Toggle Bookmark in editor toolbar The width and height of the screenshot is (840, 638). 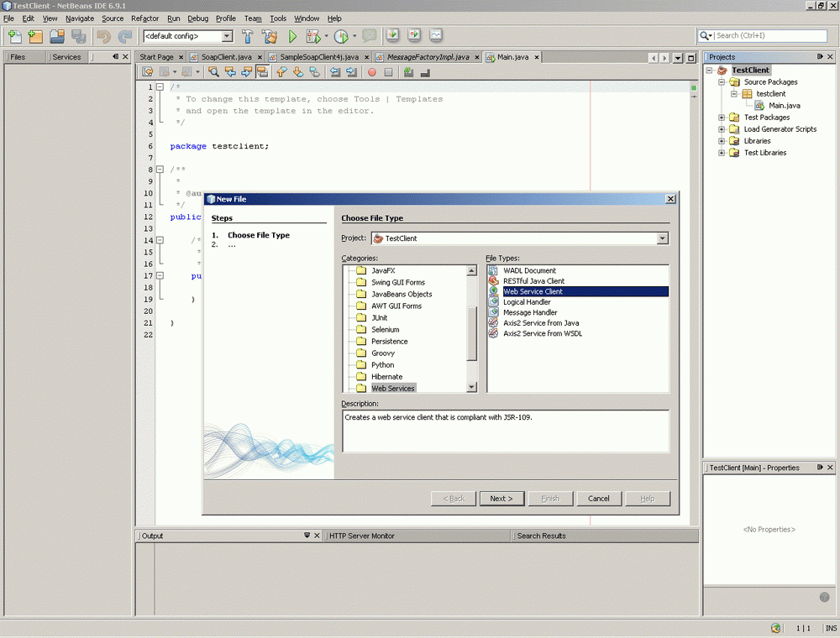pos(314,71)
